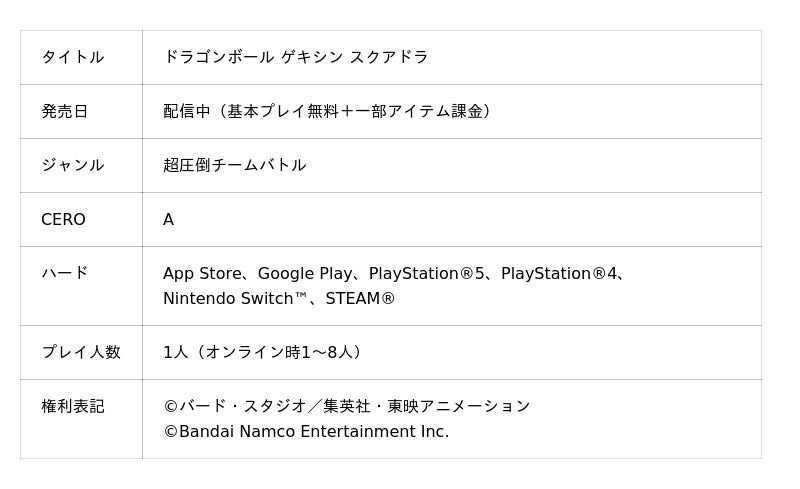Click the プレイ人数 row label

[x=80, y=352]
